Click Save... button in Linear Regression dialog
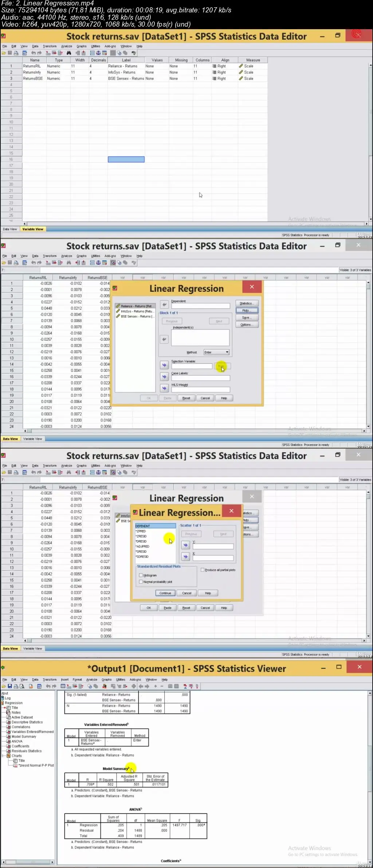 247,318
